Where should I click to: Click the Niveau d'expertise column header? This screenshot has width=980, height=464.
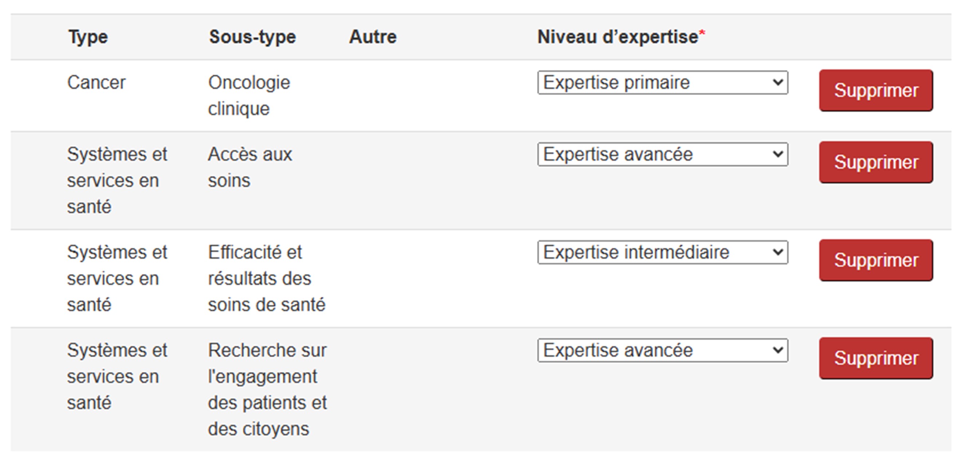click(x=618, y=37)
